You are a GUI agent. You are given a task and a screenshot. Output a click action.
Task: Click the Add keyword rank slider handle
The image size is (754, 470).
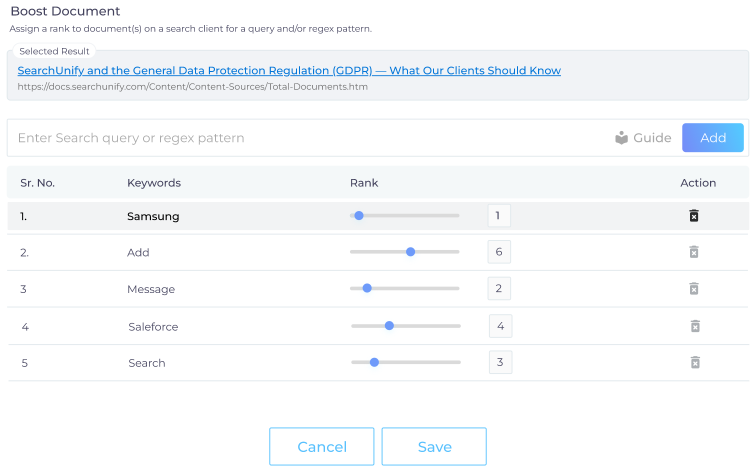click(x=410, y=252)
